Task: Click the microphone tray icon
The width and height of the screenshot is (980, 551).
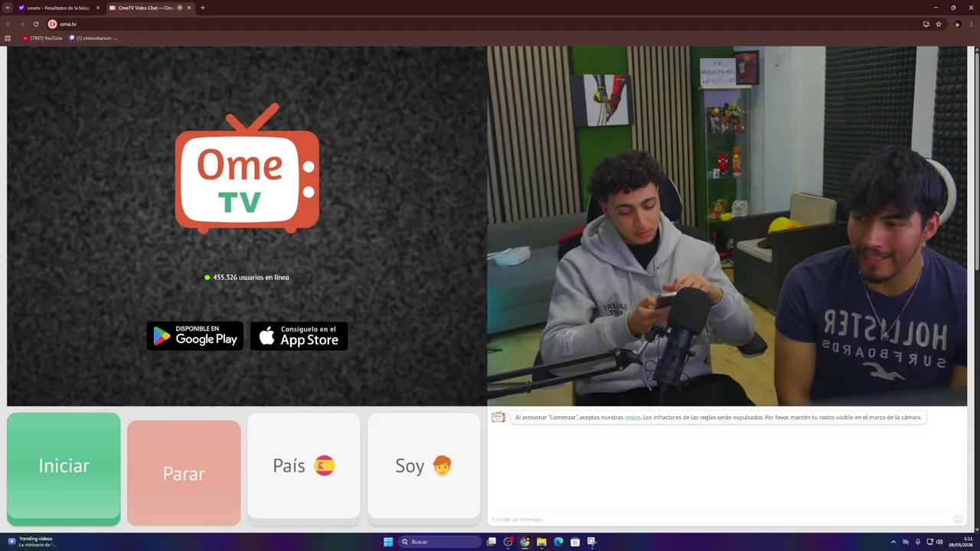Action: (x=917, y=542)
